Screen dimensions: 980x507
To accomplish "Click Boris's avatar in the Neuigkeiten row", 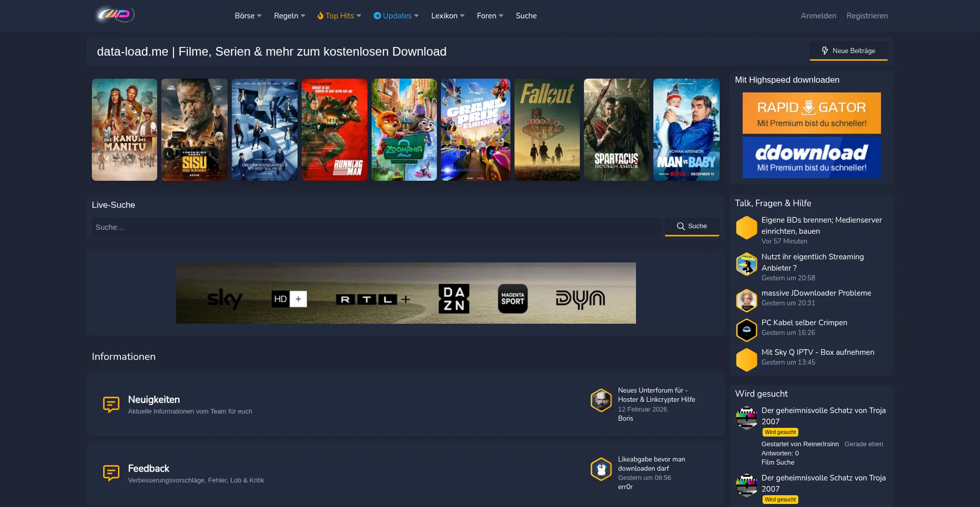I will (x=601, y=400).
